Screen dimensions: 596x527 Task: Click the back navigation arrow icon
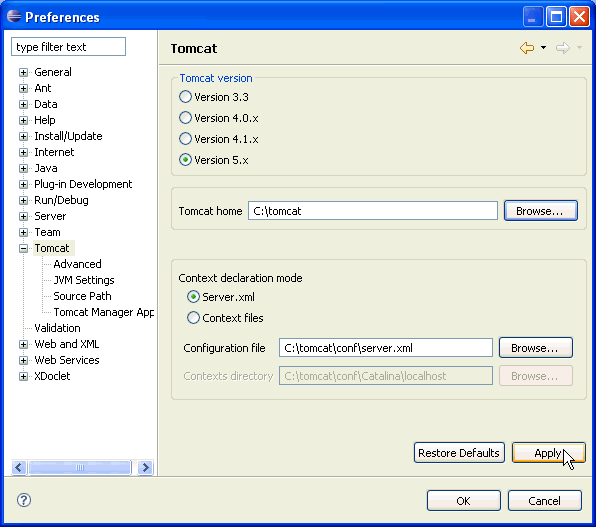pos(527,48)
